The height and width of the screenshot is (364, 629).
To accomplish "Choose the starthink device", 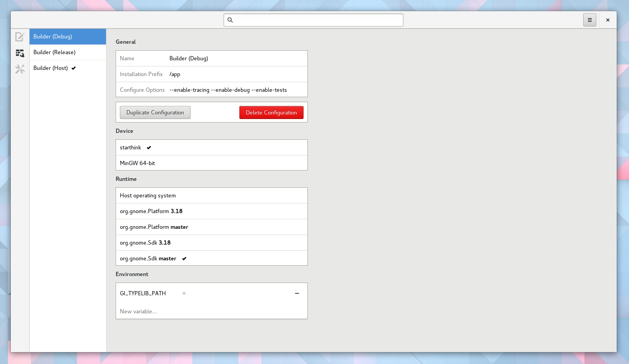I will tap(212, 147).
